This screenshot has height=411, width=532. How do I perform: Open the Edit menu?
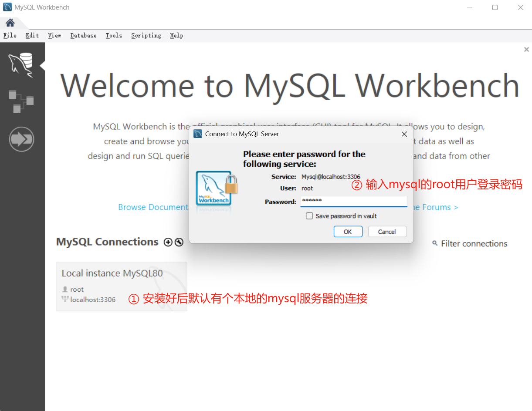(x=32, y=35)
